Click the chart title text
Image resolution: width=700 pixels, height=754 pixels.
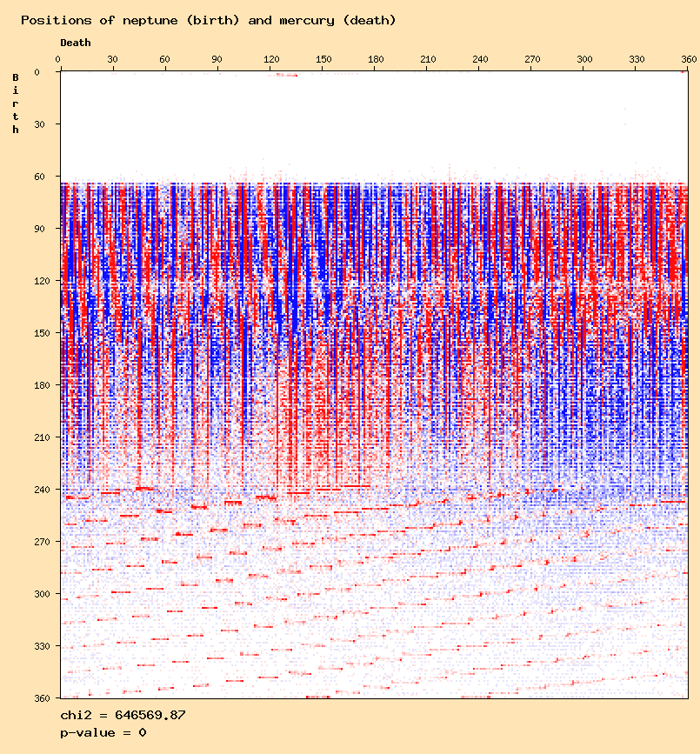(x=208, y=20)
